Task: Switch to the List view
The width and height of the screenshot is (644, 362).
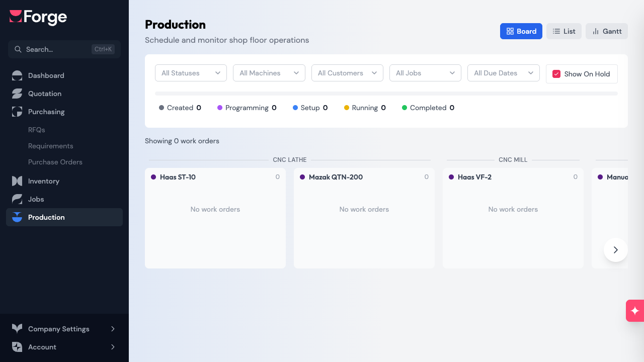Action: click(563, 31)
